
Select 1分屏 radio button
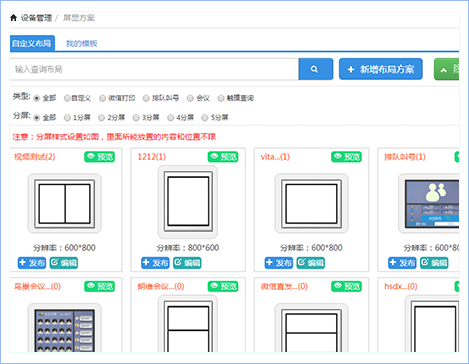[x=67, y=118]
